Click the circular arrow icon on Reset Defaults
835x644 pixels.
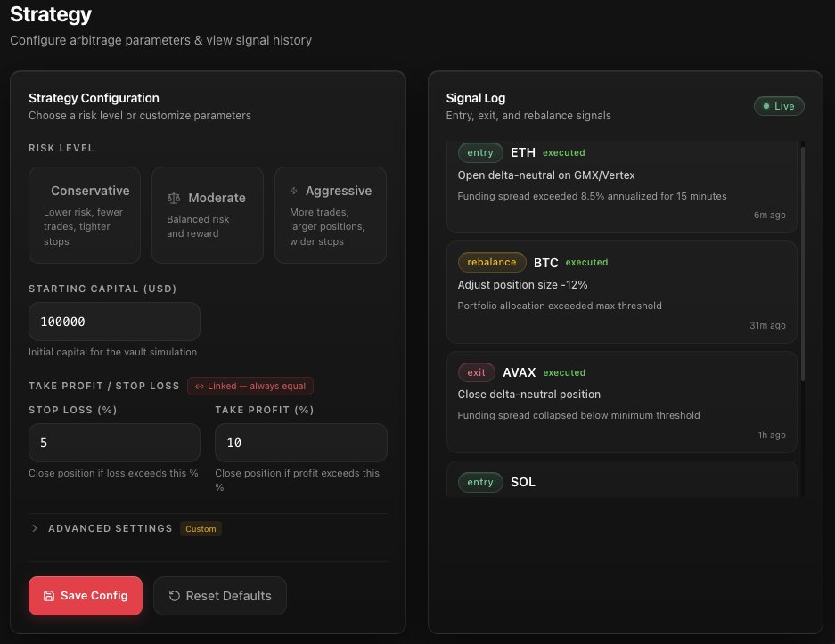click(x=174, y=596)
